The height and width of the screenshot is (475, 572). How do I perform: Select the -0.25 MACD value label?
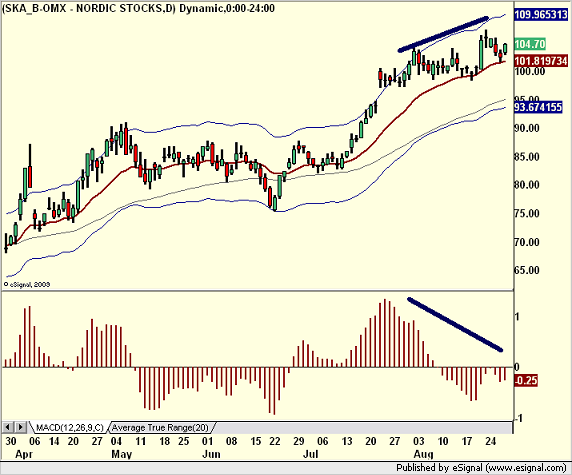pyautogui.click(x=526, y=381)
